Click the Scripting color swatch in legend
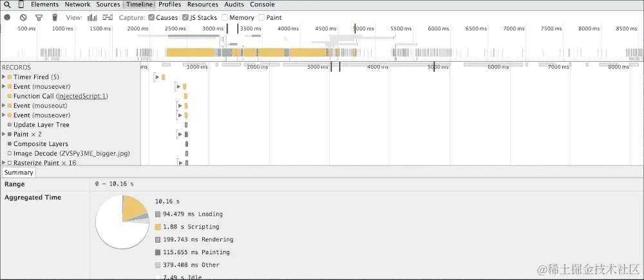The height and width of the screenshot is (280, 644). tap(158, 227)
